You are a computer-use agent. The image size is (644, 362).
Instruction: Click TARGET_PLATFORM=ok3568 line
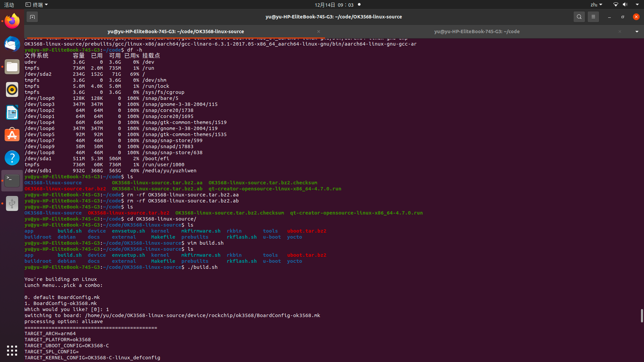click(x=58, y=340)
